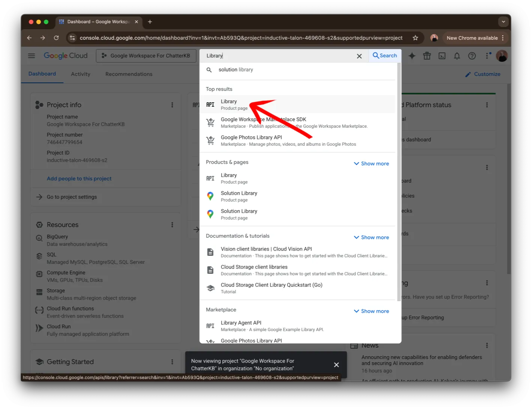Open Library Agent API marketplace result
The image size is (532, 409).
(298, 326)
